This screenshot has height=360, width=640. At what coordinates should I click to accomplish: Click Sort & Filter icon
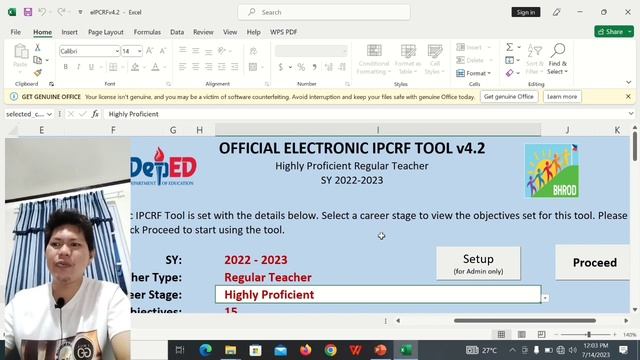pyautogui.click(x=535, y=59)
